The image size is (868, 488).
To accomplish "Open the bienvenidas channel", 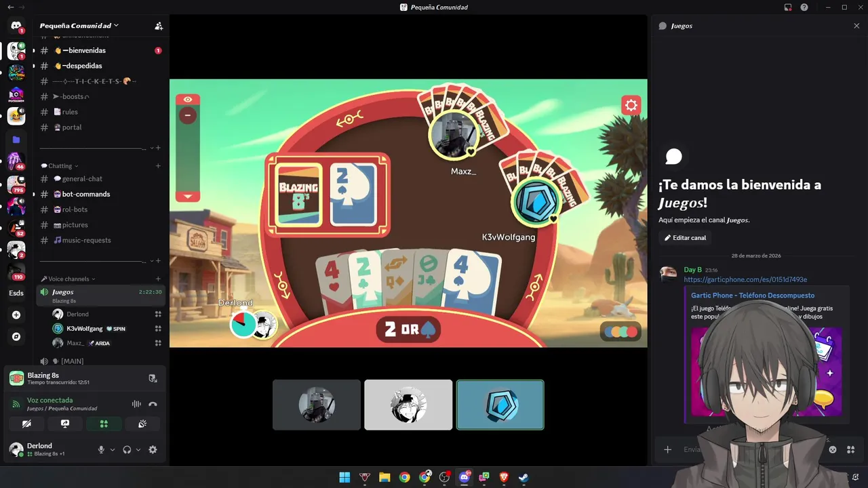I will (x=100, y=50).
